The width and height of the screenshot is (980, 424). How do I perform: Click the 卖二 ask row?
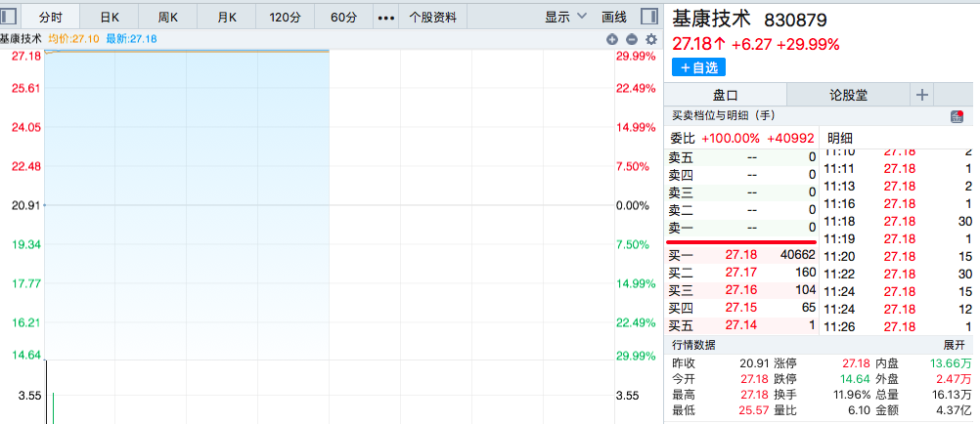(x=742, y=210)
